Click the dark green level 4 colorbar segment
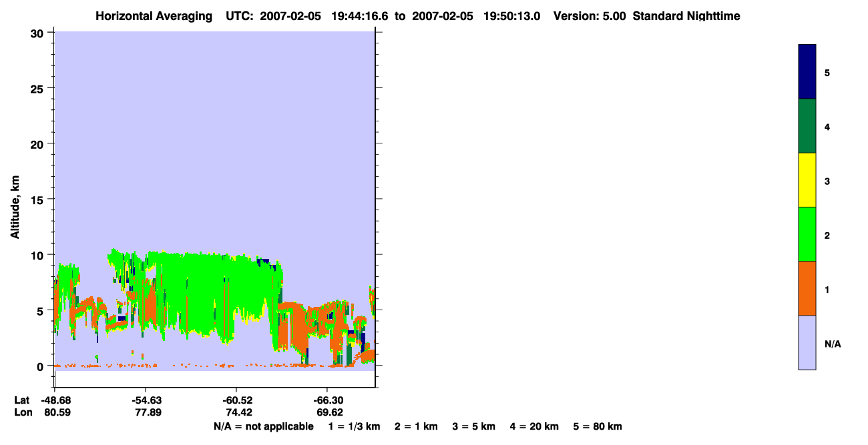 pyautogui.click(x=807, y=126)
